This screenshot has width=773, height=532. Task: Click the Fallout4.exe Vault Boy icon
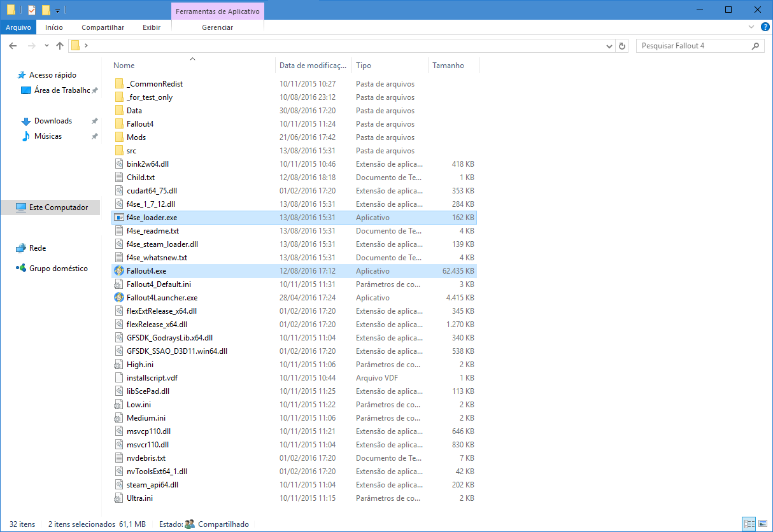tap(118, 271)
